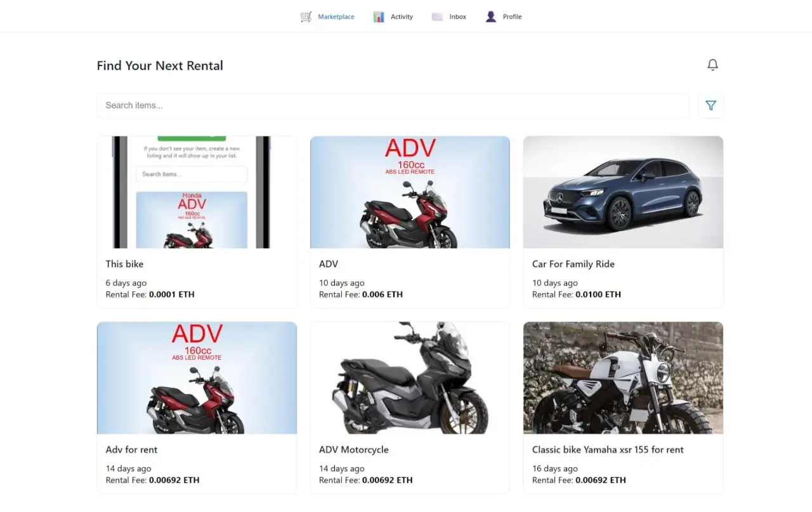
Task: Open notifications with the bell icon
Action: coord(712,65)
